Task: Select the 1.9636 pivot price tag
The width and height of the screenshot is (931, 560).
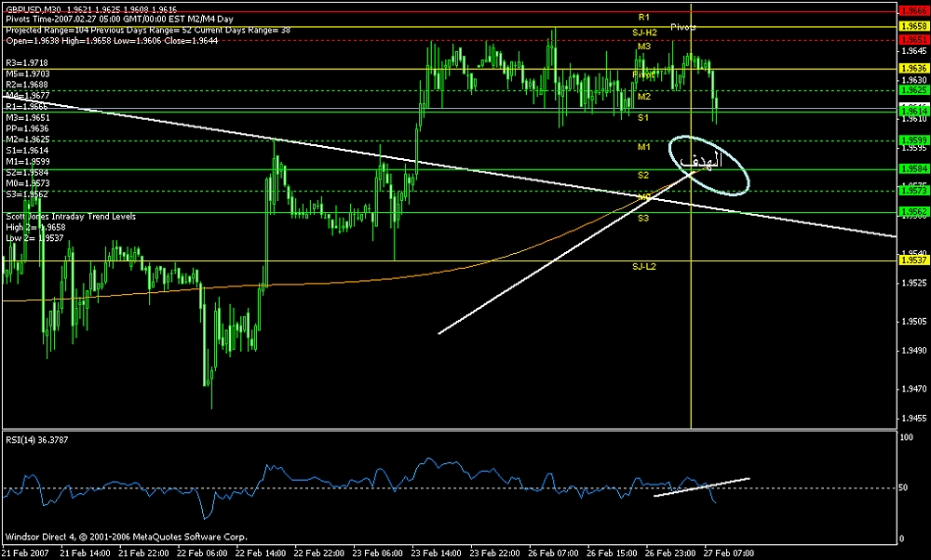Action: click(913, 69)
